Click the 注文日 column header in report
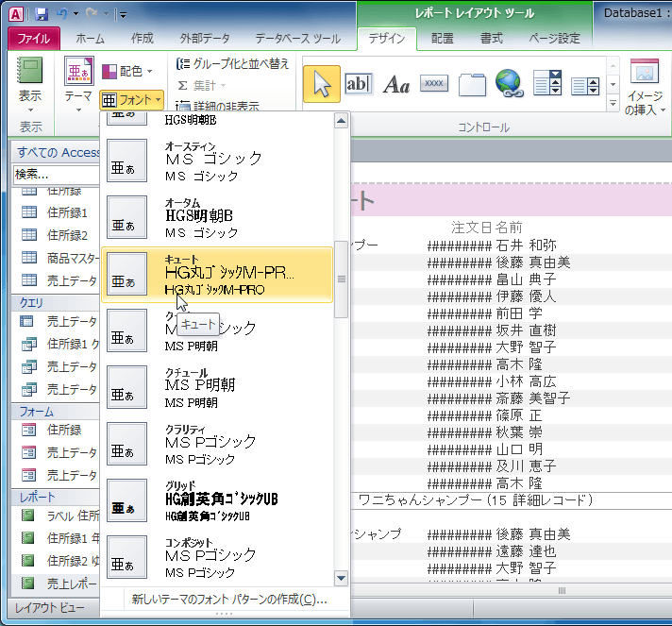The height and width of the screenshot is (626, 672). [x=472, y=228]
